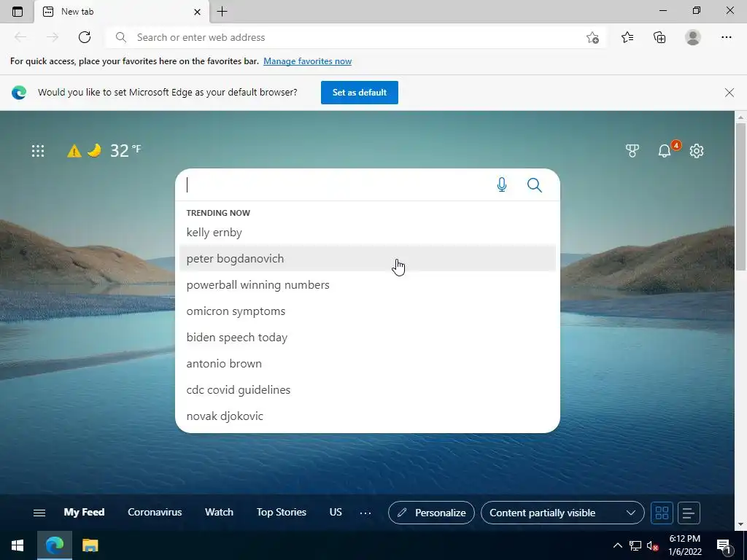
Task: Click the weather alert warning icon
Action: pos(74,151)
